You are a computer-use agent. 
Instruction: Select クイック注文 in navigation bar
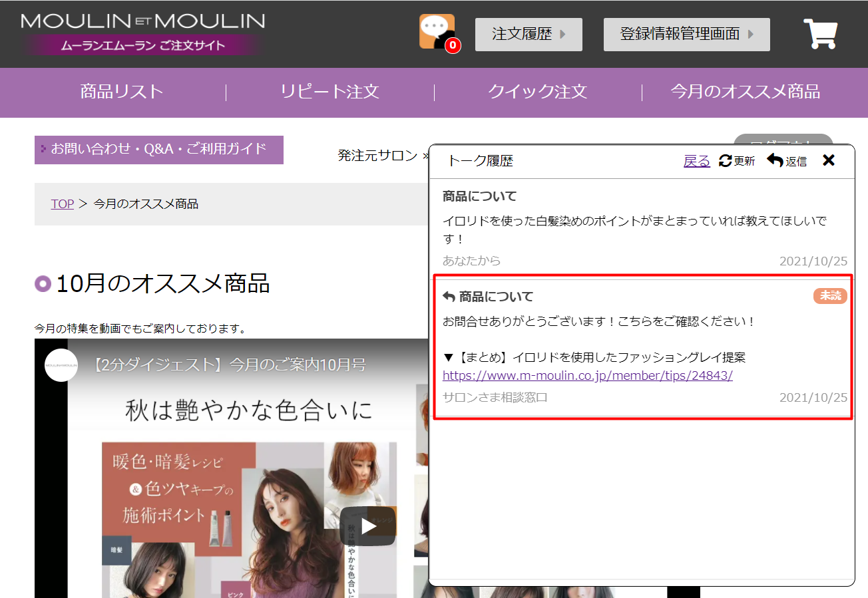coord(537,92)
